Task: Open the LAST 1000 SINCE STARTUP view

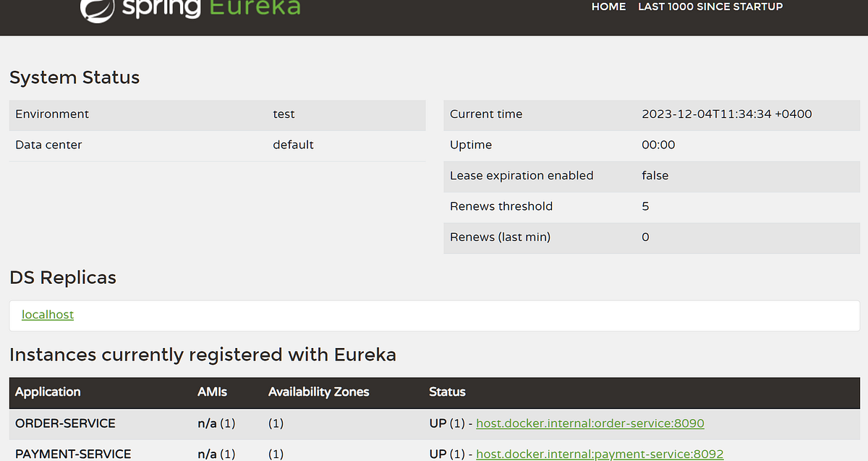Action: click(710, 7)
